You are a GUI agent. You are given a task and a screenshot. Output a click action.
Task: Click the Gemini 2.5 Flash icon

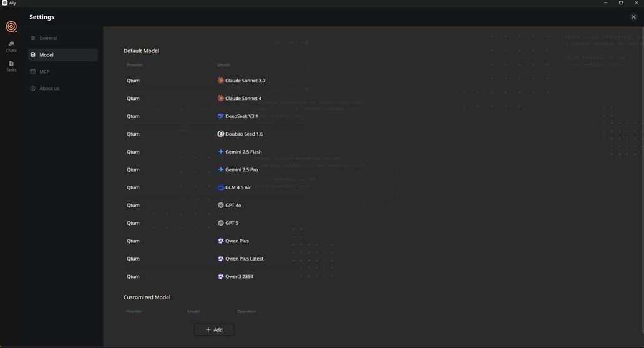(220, 152)
